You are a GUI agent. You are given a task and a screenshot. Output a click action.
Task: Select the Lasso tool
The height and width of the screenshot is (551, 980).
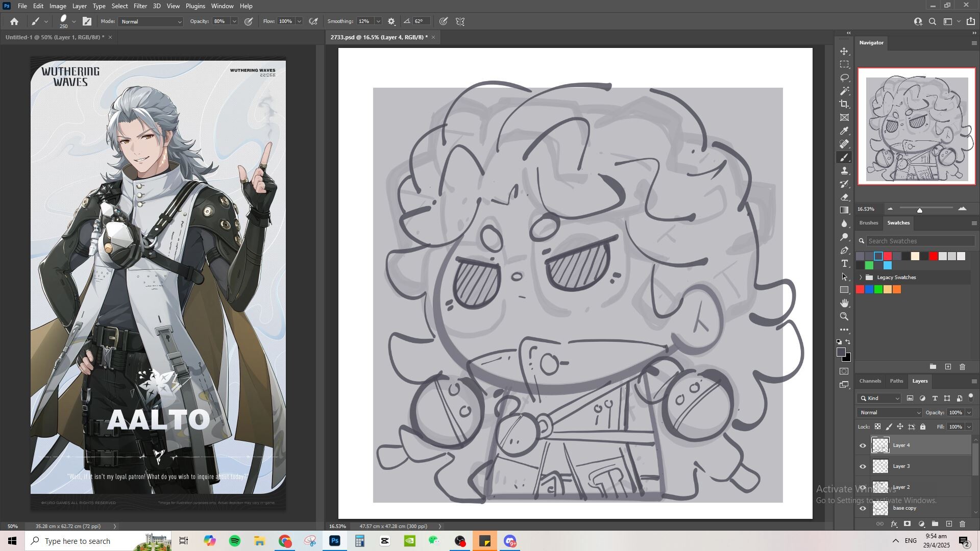pyautogui.click(x=845, y=78)
